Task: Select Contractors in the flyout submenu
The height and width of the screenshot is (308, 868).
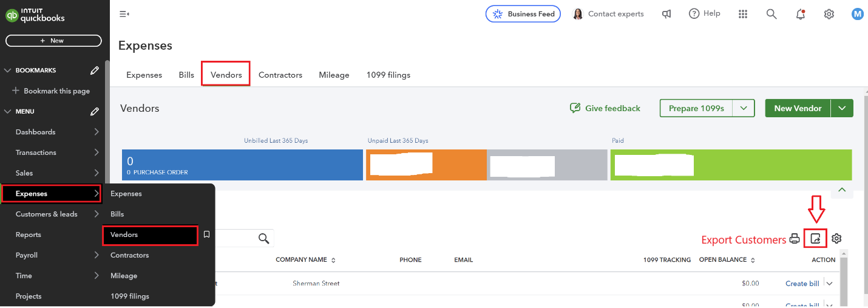Action: [x=130, y=255]
